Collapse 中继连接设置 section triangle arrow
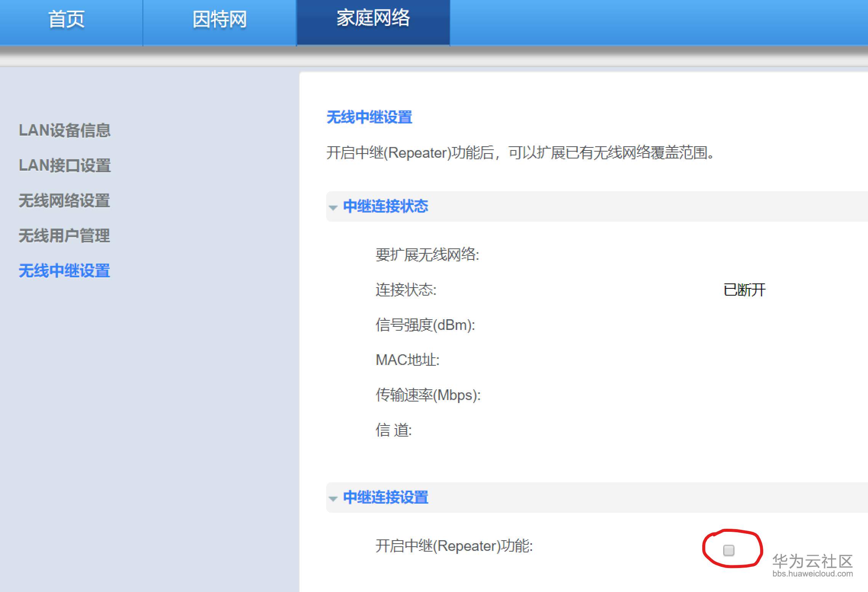Screen dimensions: 868x592 pos(333,499)
